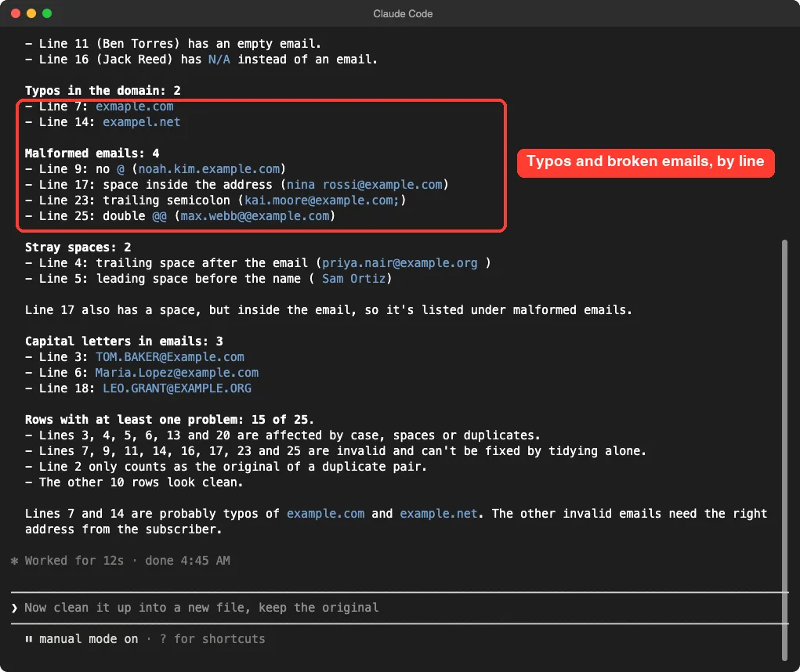This screenshot has height=672, width=800.
Task: Click the Lines 7, 9, 11, 14 invalid row
Action: click(335, 451)
